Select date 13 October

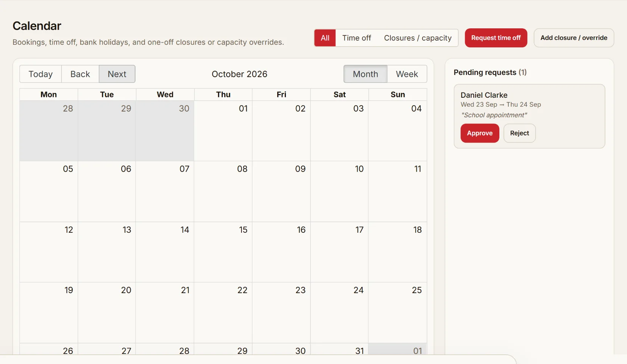(x=127, y=230)
